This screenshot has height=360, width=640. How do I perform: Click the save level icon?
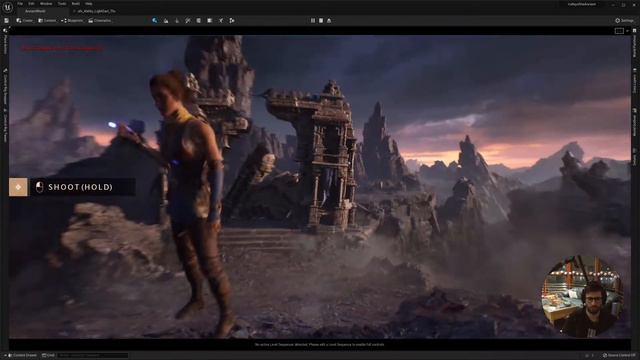(7, 20)
